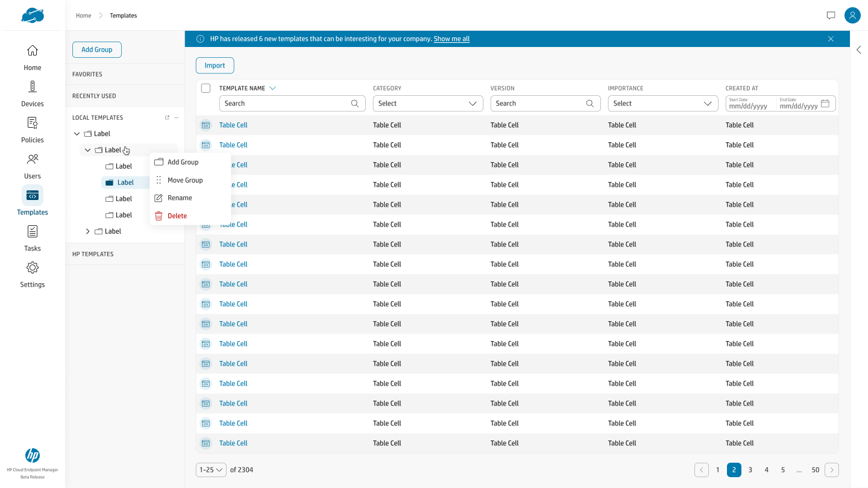Image resolution: width=868 pixels, height=488 pixels.
Task: Click the info icon in the banner
Action: (201, 39)
